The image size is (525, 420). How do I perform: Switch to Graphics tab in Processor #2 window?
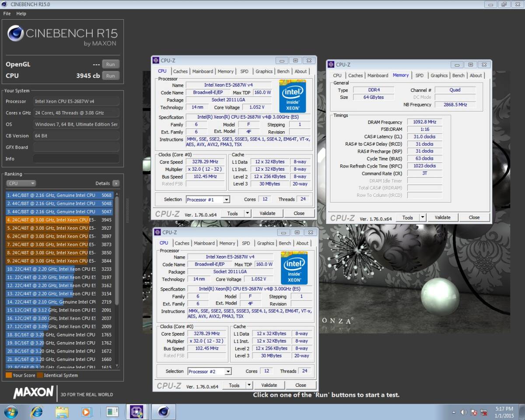pyautogui.click(x=266, y=243)
